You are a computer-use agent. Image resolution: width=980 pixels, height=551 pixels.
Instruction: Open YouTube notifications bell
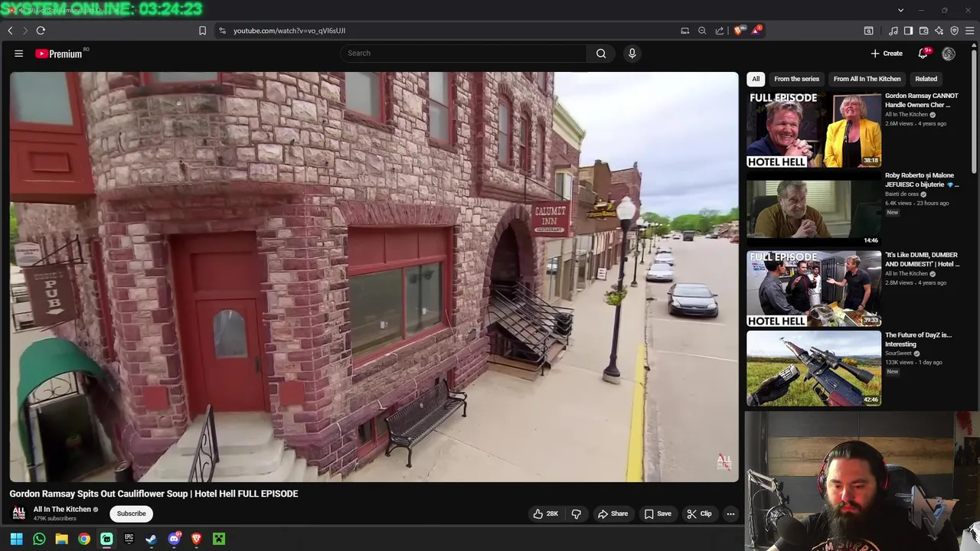coord(923,54)
